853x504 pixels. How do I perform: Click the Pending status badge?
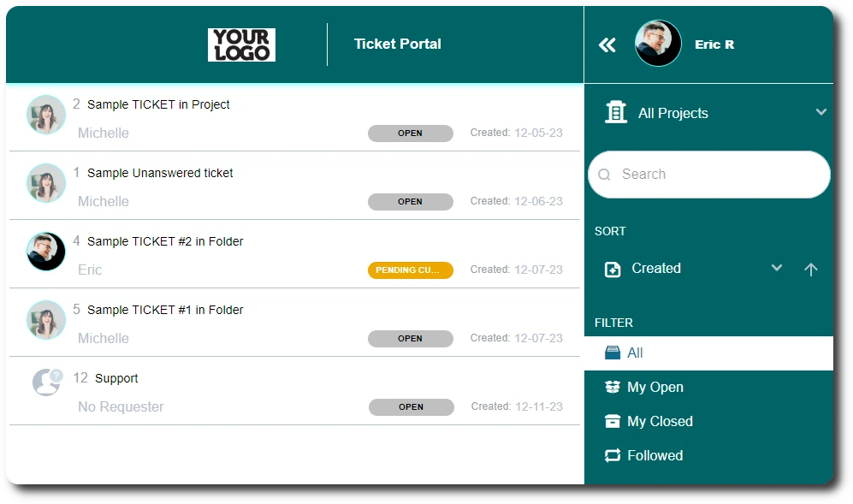point(411,270)
